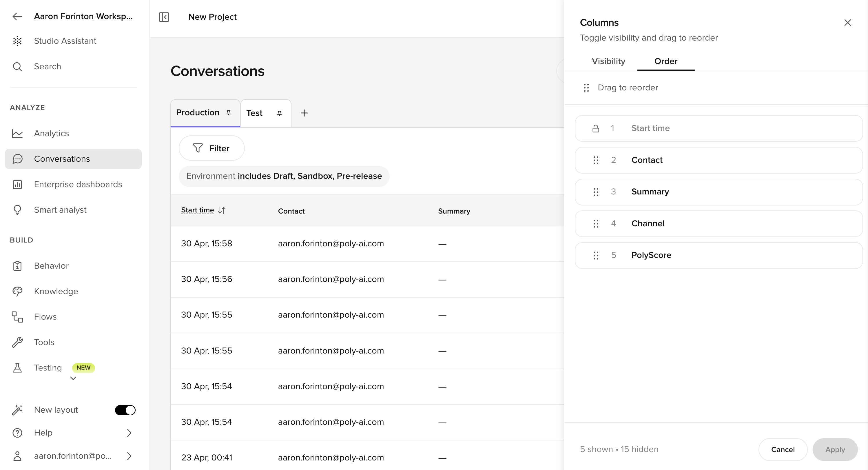Open Behavior clipboard icon

(x=17, y=266)
